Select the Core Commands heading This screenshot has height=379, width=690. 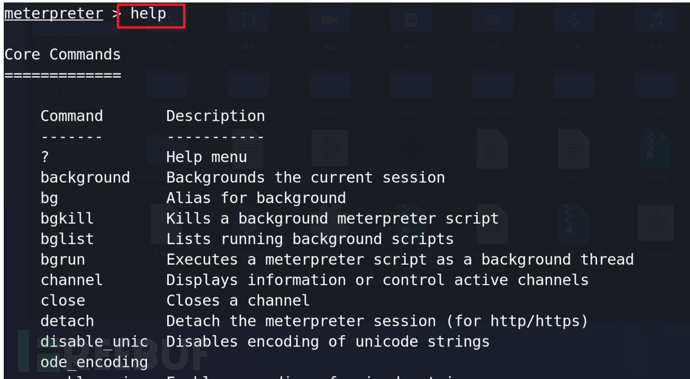(x=62, y=55)
